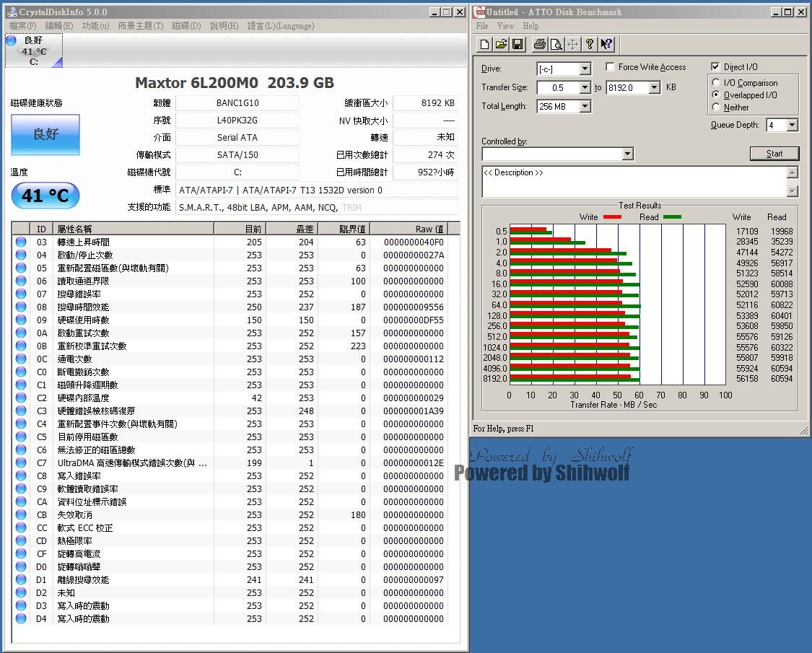Select the drive C: tab showing 41 °C
The image size is (812, 653).
tap(34, 51)
